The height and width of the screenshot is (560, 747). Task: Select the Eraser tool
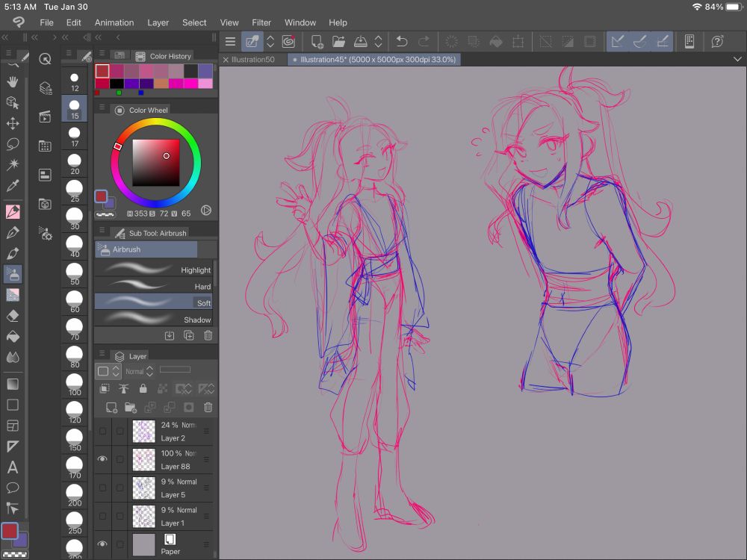[13, 316]
